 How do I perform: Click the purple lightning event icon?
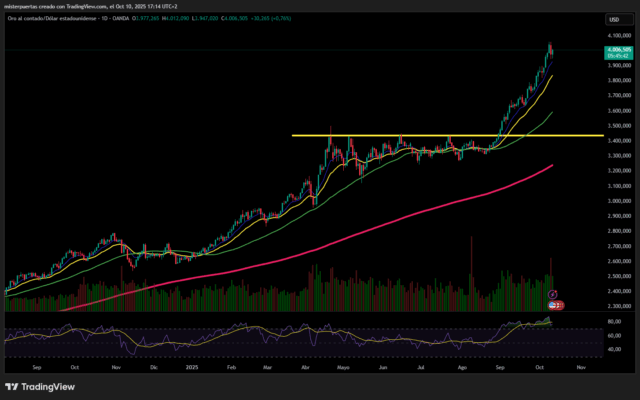(x=553, y=294)
